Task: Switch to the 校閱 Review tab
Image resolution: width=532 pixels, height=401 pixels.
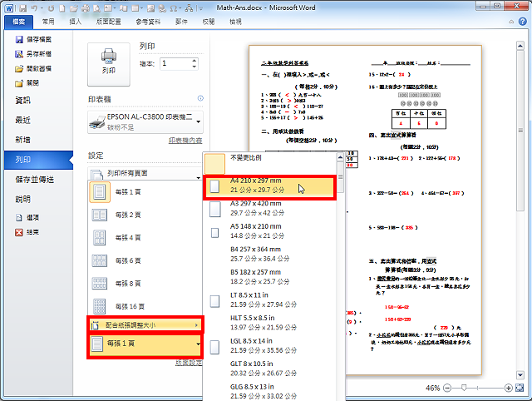Action: 209,22
